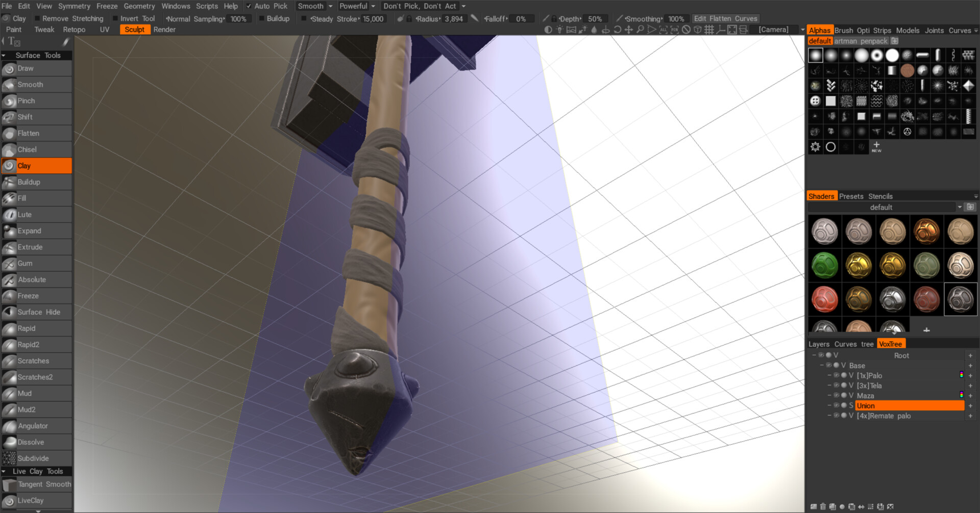Enable the Buildup checkbox in top bar

(261, 18)
